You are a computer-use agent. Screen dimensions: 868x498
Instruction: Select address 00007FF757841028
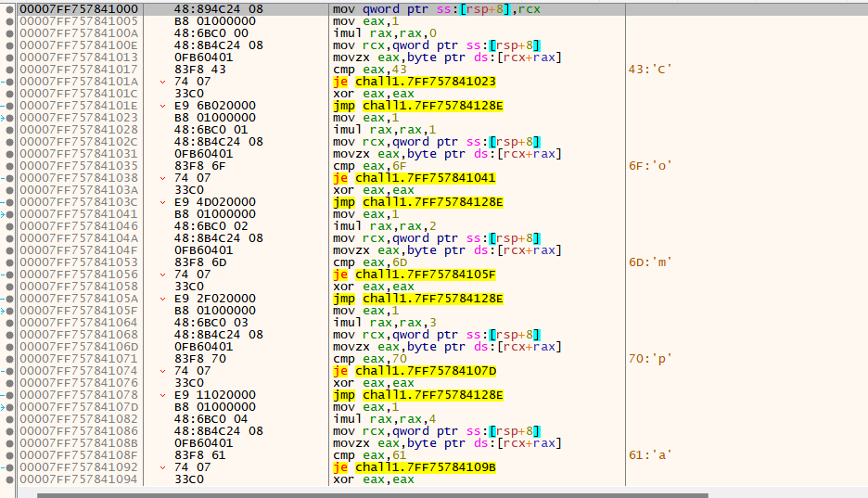tap(79, 130)
